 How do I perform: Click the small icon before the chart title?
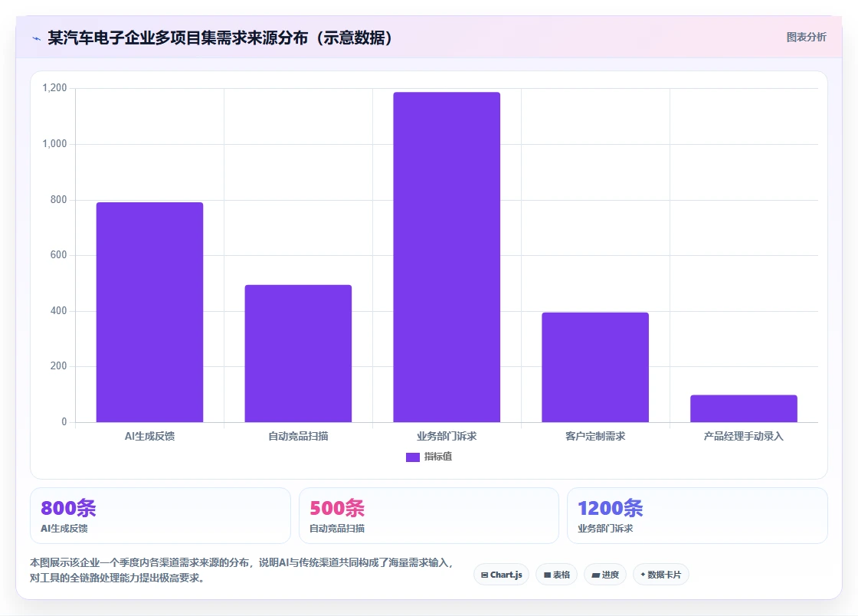[37, 38]
